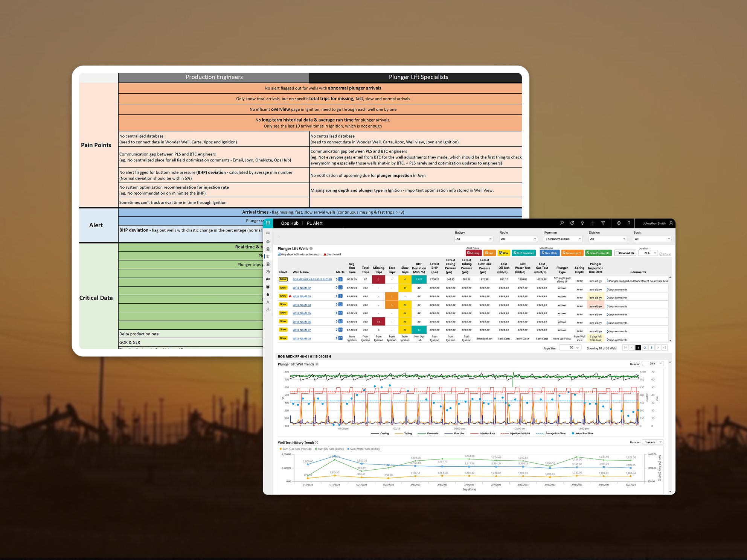Go to Home icon in sidebar
Image resolution: width=747 pixels, height=560 pixels.
[268, 241]
